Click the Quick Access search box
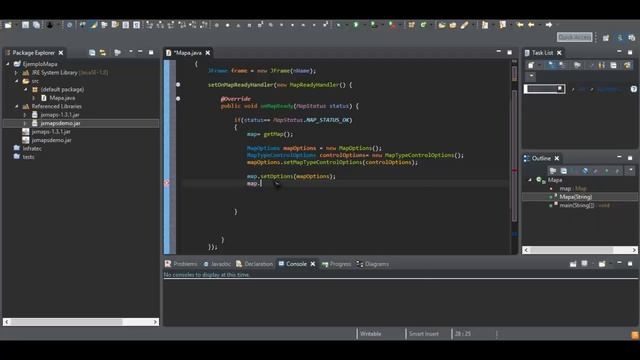Viewport: 640px width, 360px height. tap(574, 37)
